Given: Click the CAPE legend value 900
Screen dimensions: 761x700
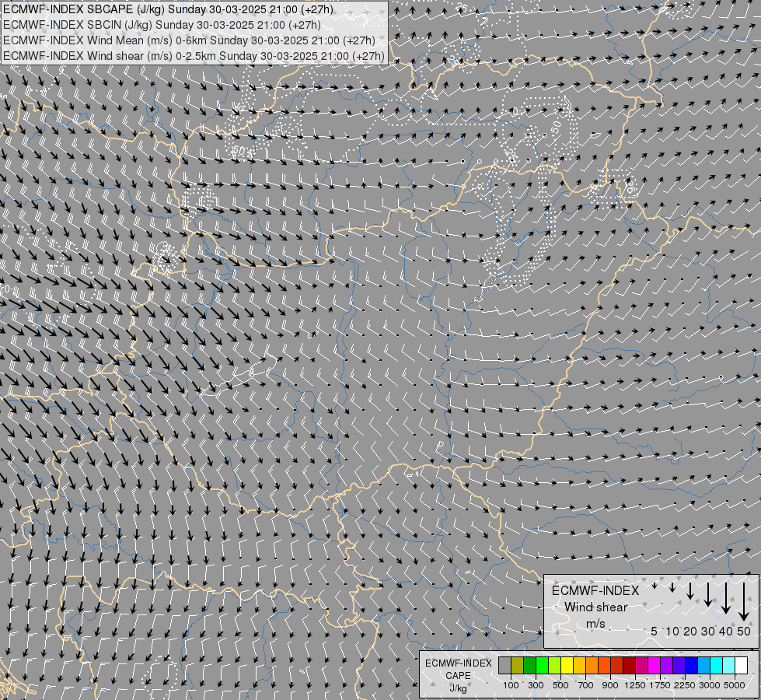Looking at the screenshot, I should [x=610, y=685].
